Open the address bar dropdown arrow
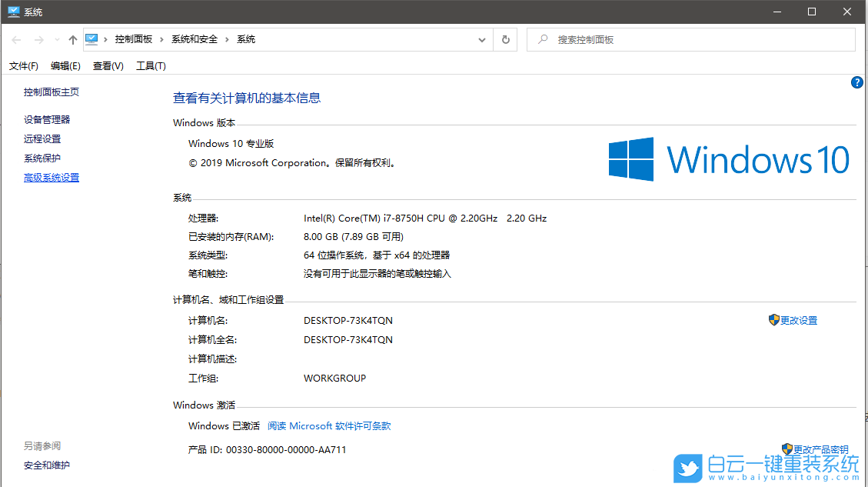This screenshot has height=487, width=868. [x=482, y=39]
